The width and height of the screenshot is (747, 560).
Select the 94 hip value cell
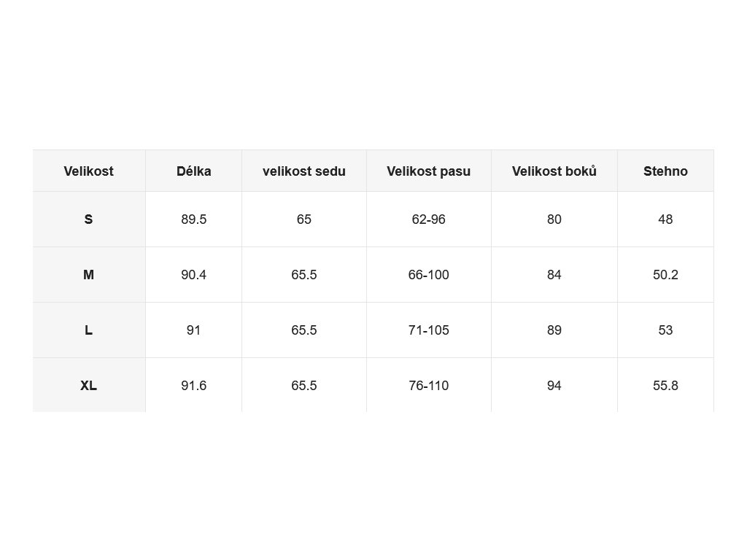click(554, 385)
